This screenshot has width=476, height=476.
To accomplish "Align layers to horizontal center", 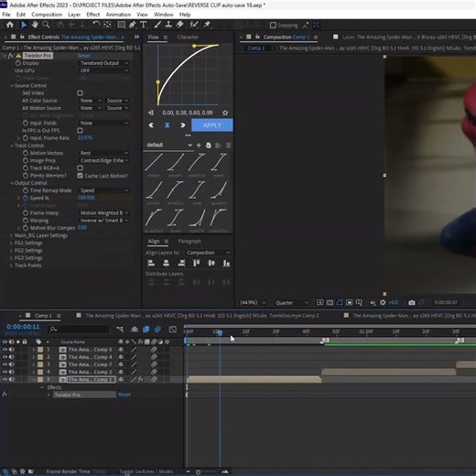I will [x=166, y=263].
